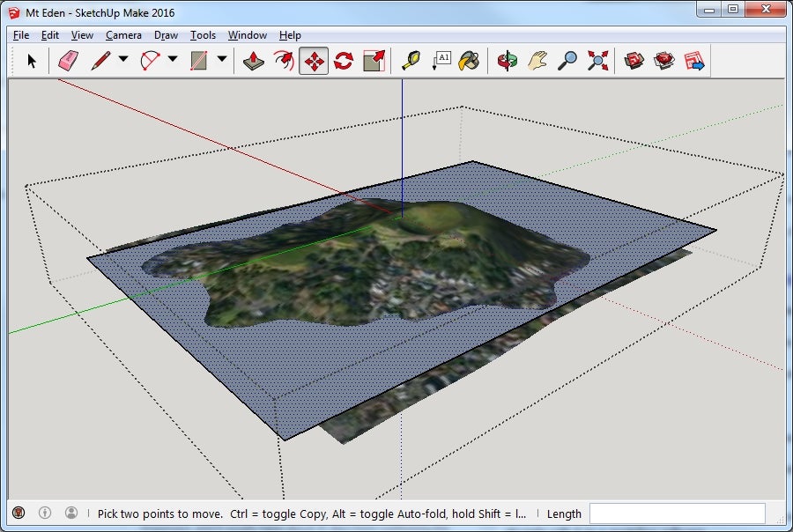Toggle off the active Move tool

pos(314,60)
